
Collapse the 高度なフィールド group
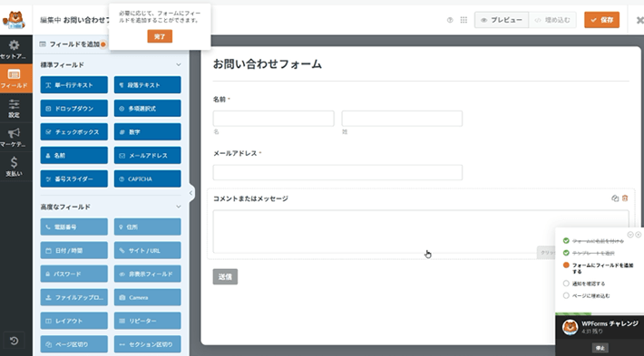coord(179,207)
